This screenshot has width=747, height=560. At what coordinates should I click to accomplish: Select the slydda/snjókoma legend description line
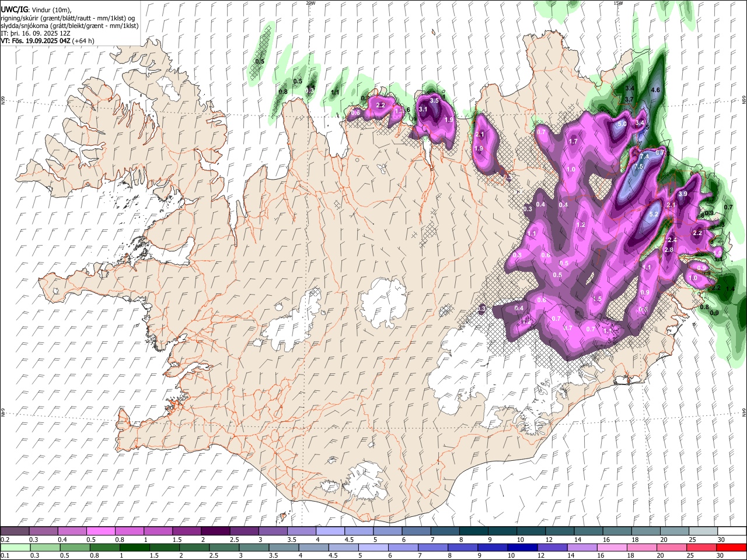pos(69,26)
